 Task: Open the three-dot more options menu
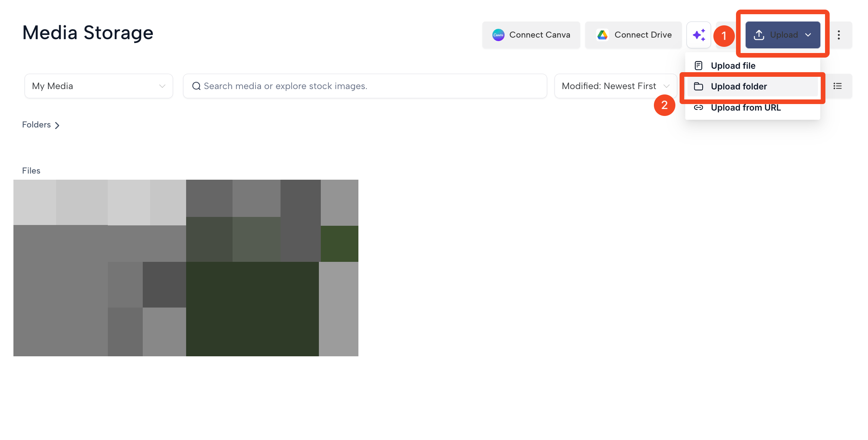pyautogui.click(x=839, y=35)
